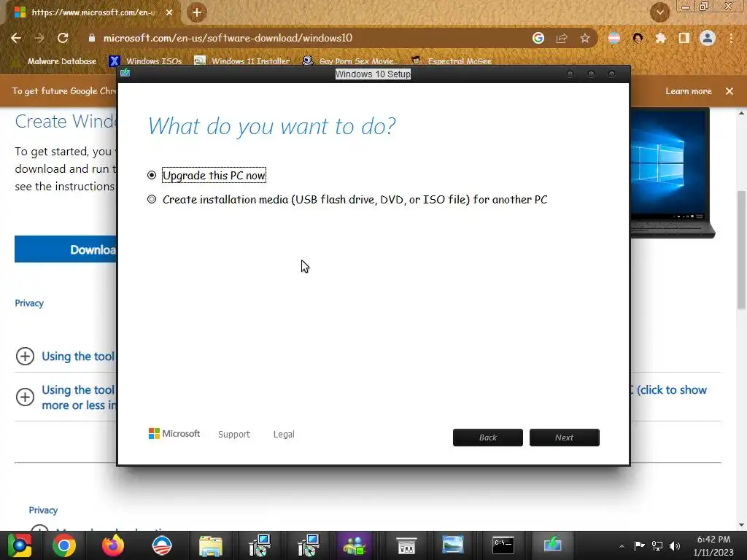Click the lower Privacy link near page bottom
747x560 pixels.
[43, 510]
